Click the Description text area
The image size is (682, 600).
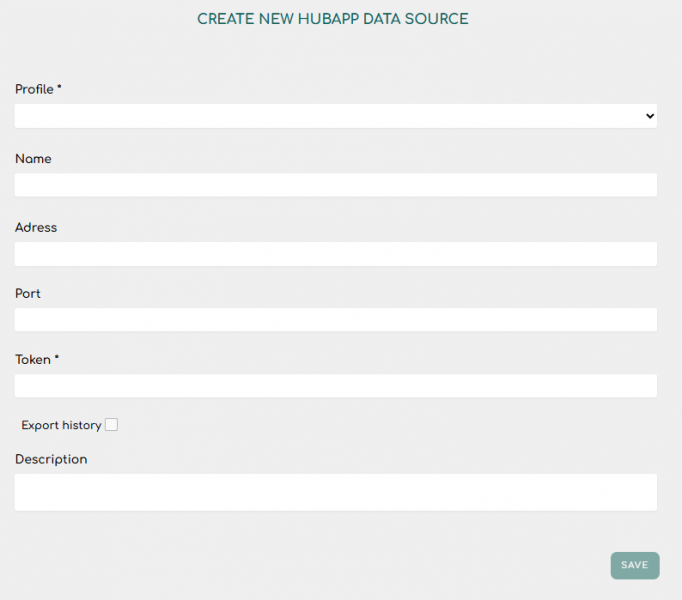[335, 492]
